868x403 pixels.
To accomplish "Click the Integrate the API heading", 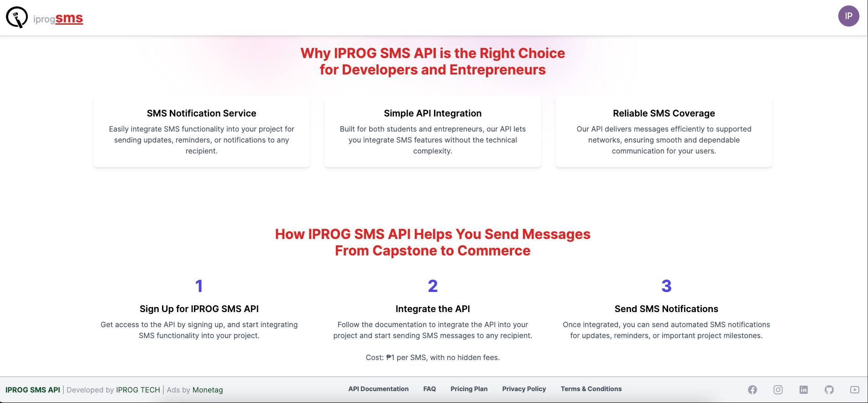I will 433,309.
